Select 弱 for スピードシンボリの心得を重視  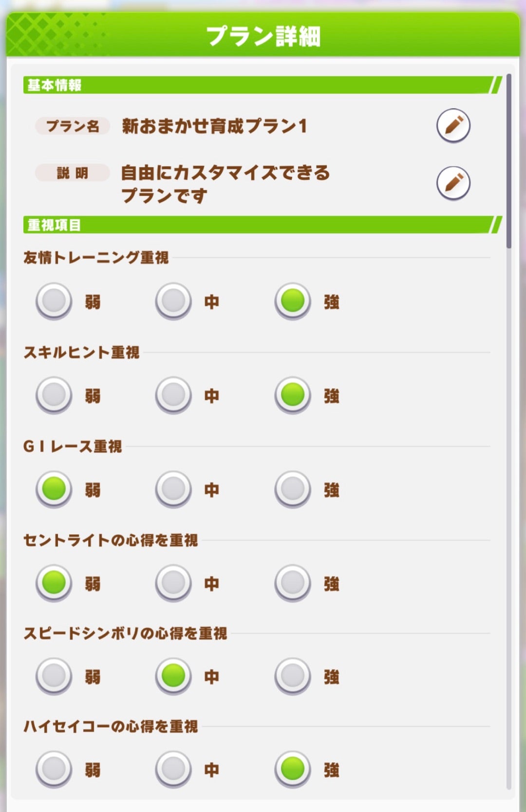[x=54, y=676]
